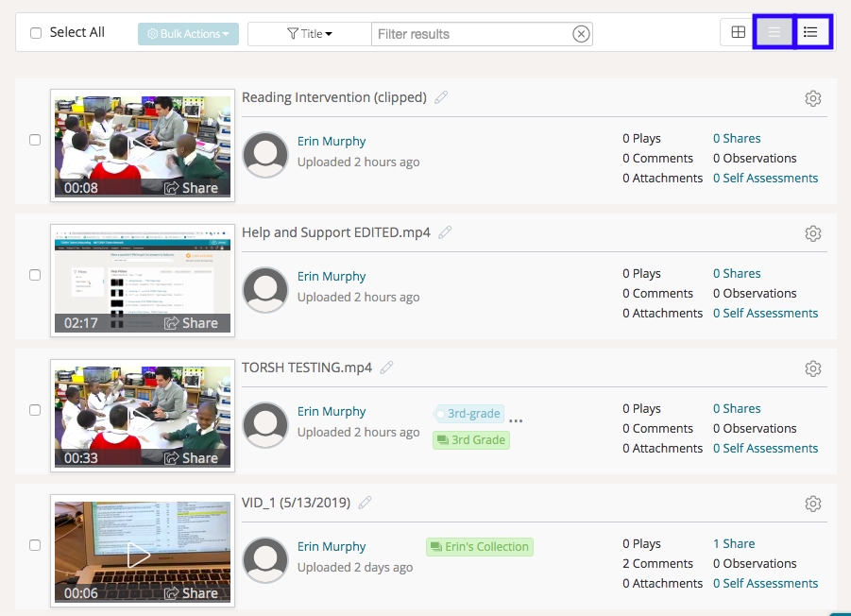Screen dimensions: 851x616
Task: Open settings gear for VID_1 video
Action: tap(812, 504)
